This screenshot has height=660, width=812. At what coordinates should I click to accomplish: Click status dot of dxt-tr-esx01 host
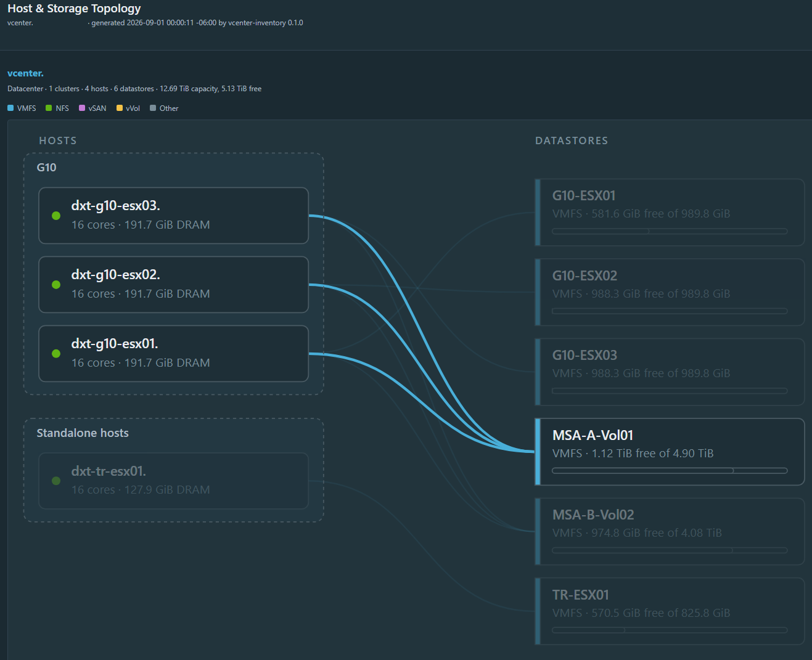56,481
